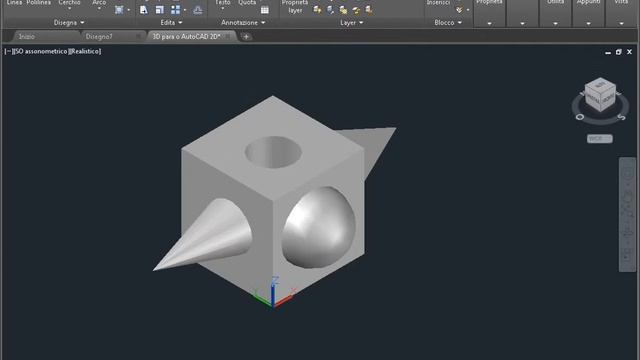Expand the Edita panel
Viewport: 640px width, 360px height.
click(171, 23)
